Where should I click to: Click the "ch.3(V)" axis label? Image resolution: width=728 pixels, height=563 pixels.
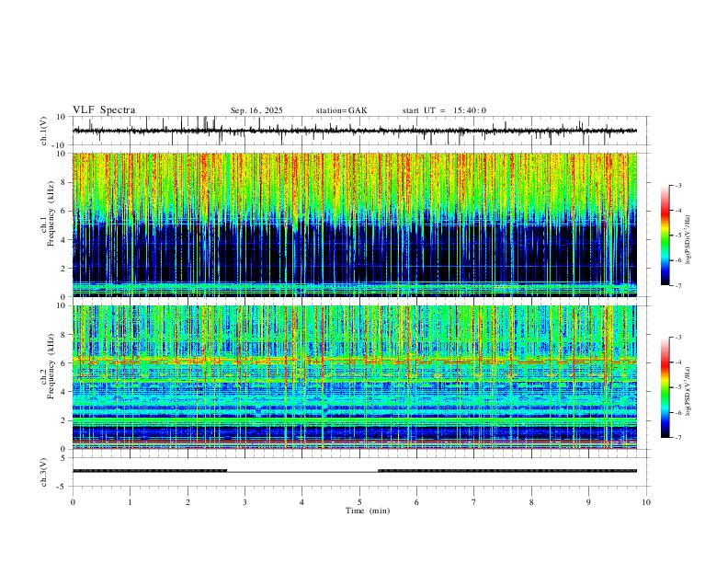pos(44,472)
